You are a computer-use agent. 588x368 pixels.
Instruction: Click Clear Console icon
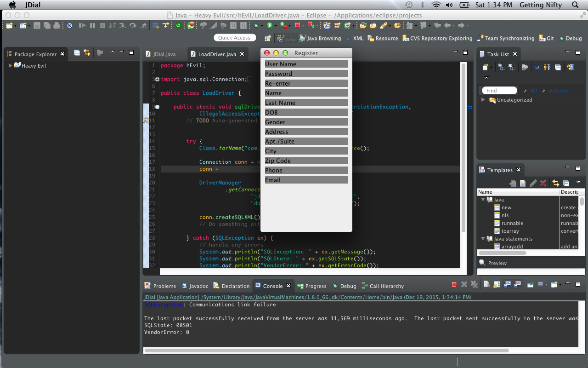(x=486, y=285)
